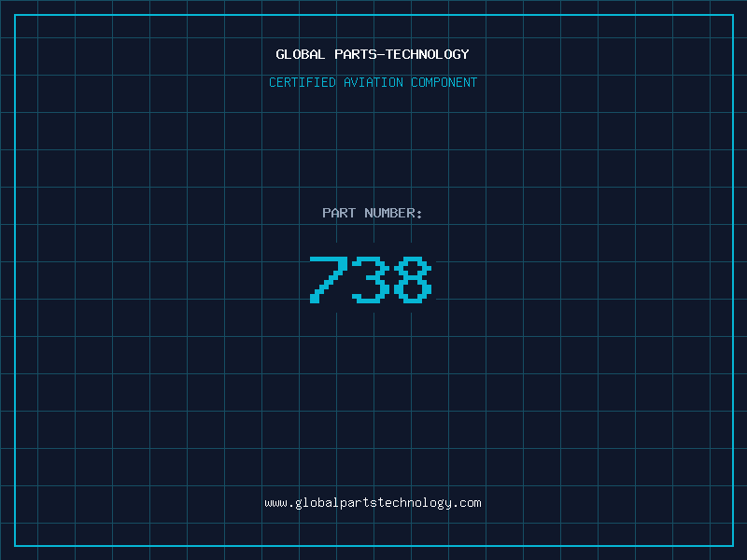Screen dimensions: 747x560
Task: Click the word GLOBAL in the title
Action: [301, 54]
